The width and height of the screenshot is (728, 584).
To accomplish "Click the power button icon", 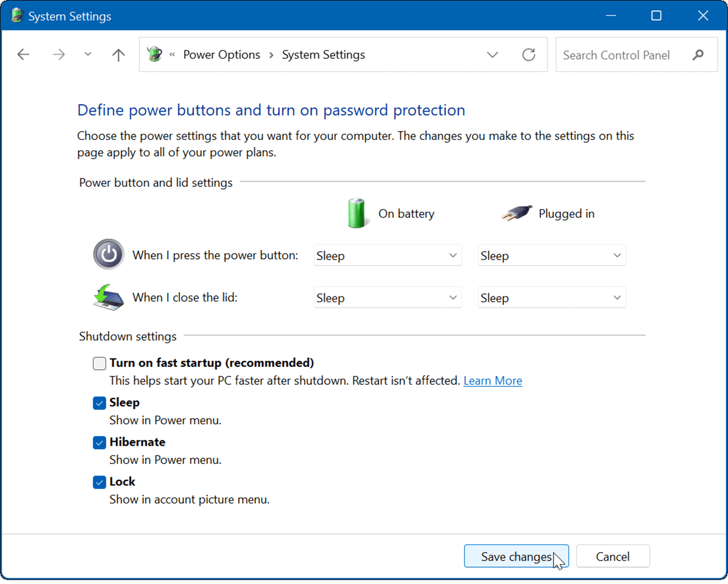I will tap(108, 254).
